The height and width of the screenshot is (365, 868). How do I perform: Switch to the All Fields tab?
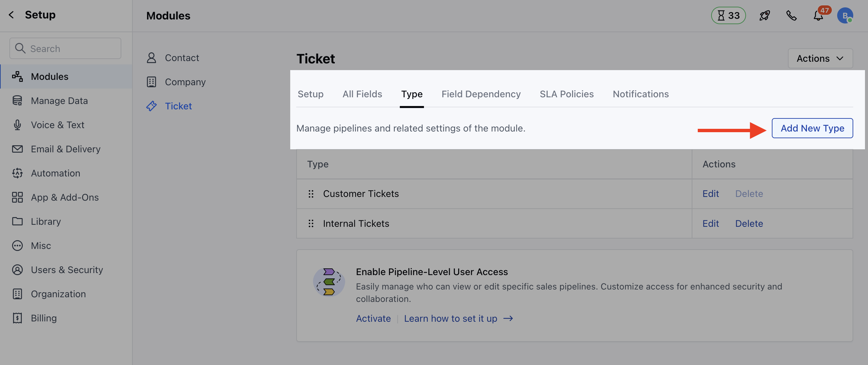point(362,94)
